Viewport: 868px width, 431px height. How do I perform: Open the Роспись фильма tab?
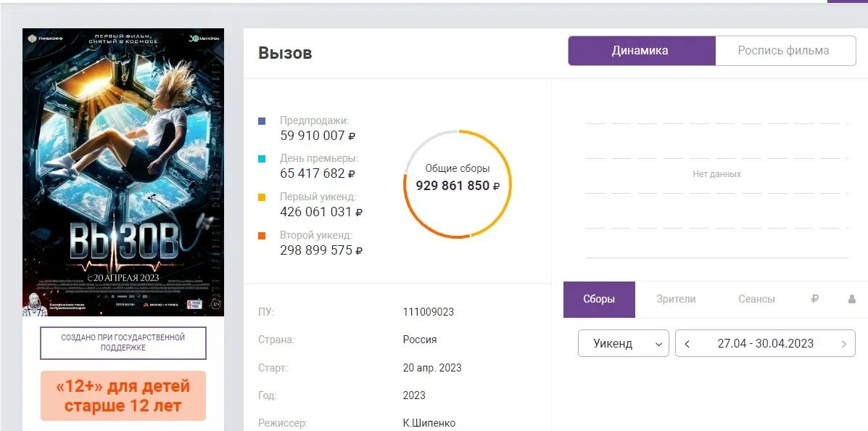[785, 51]
